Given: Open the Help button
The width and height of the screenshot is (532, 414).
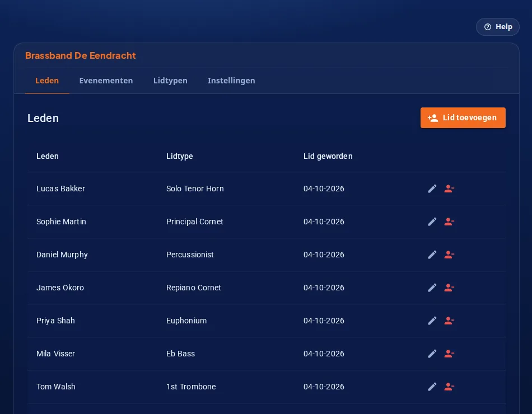Looking at the screenshot, I should point(497,27).
